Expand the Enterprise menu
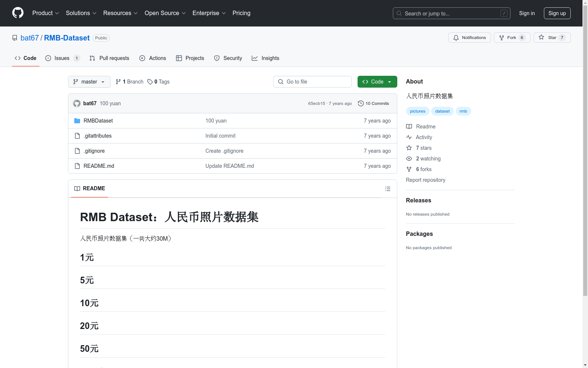 209,13
